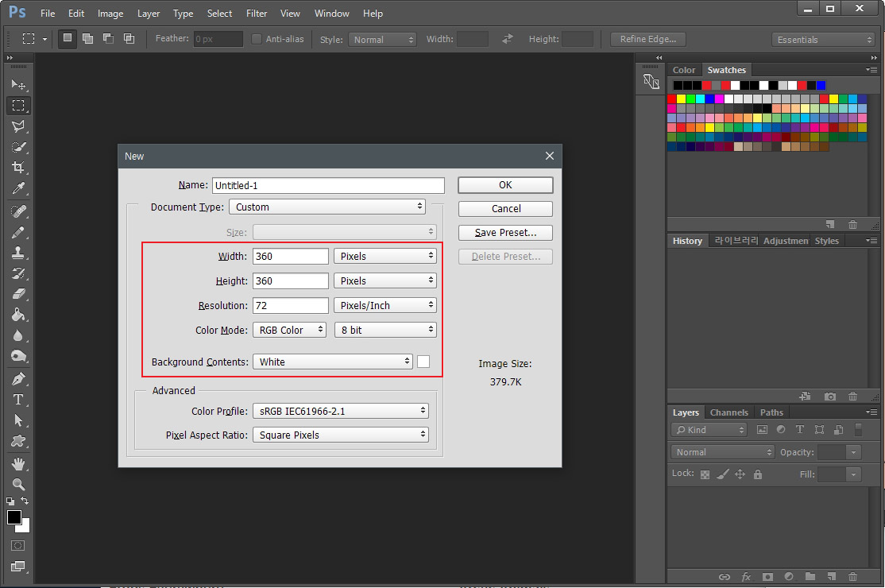885x588 pixels.
Task: Select the Brush tool
Action: tap(18, 232)
